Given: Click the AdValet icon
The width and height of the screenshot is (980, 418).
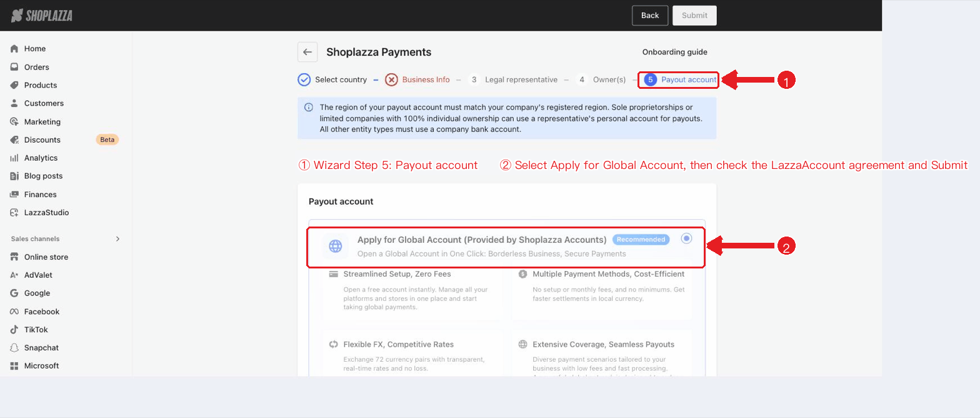Looking at the screenshot, I should coord(14,275).
